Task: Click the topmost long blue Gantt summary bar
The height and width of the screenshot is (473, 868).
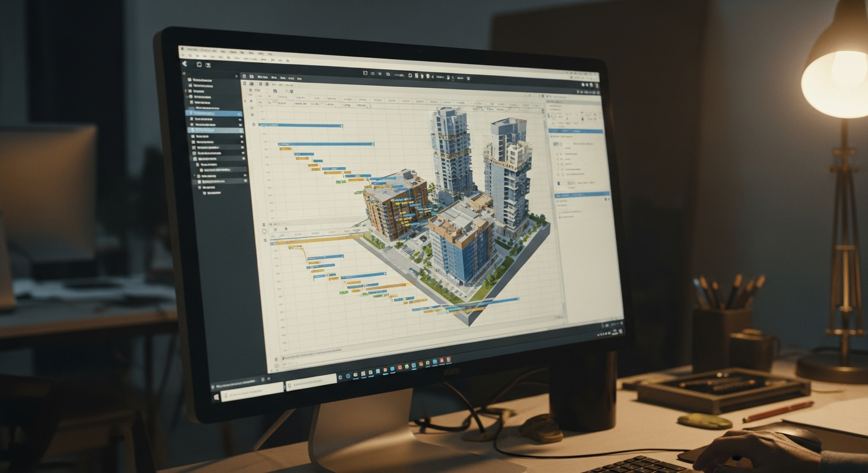Action: 302,125
